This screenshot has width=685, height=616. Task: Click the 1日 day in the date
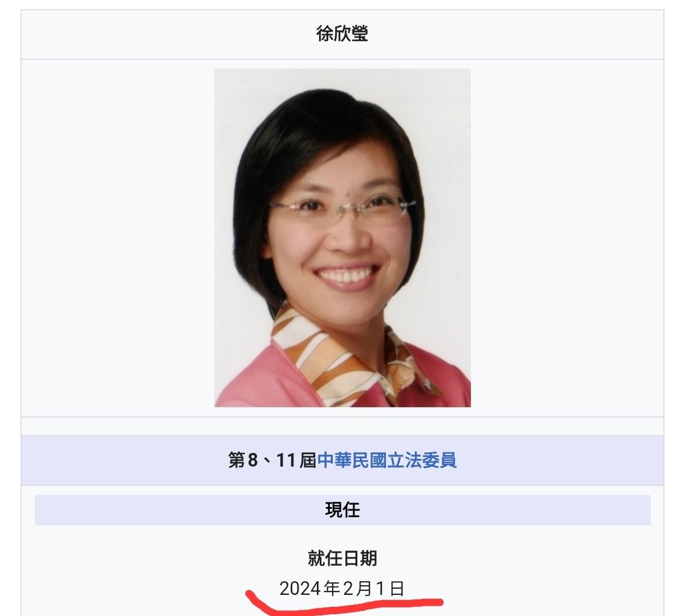(x=390, y=589)
